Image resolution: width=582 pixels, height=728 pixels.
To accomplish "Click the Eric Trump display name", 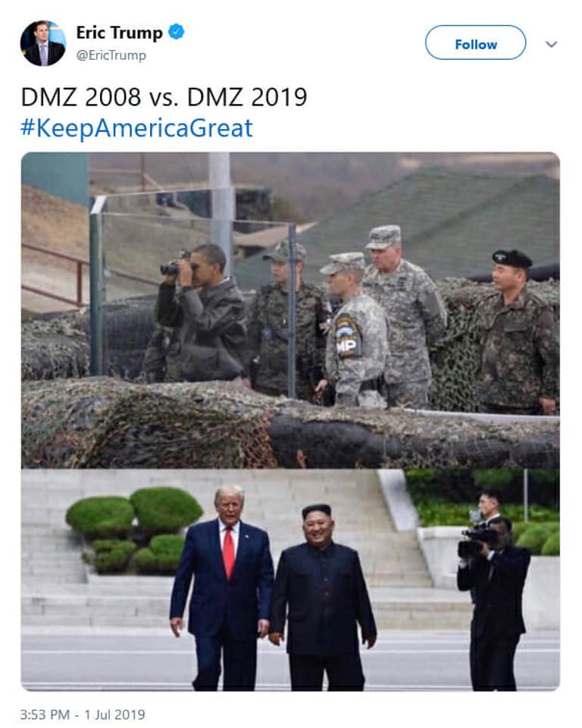I will [119, 33].
